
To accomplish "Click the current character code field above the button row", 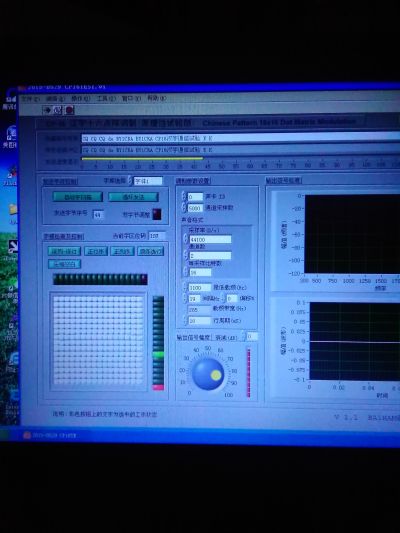I will 157,236.
